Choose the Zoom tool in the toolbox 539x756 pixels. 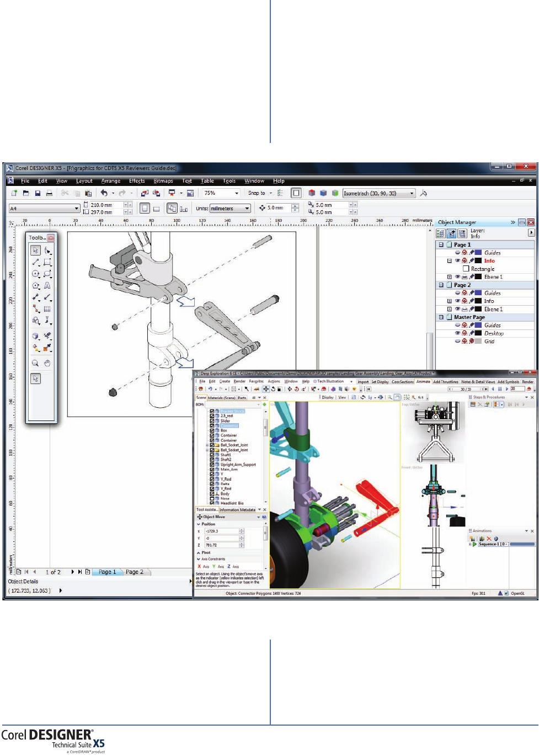(x=35, y=363)
